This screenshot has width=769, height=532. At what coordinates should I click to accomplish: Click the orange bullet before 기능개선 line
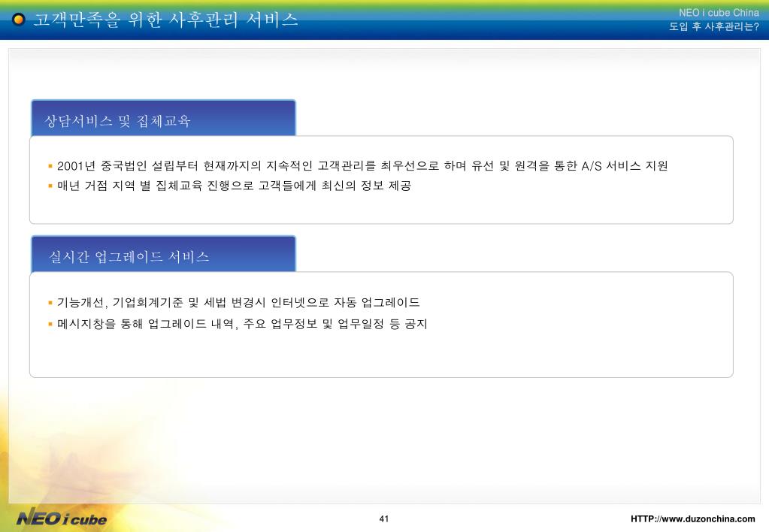tap(50, 303)
